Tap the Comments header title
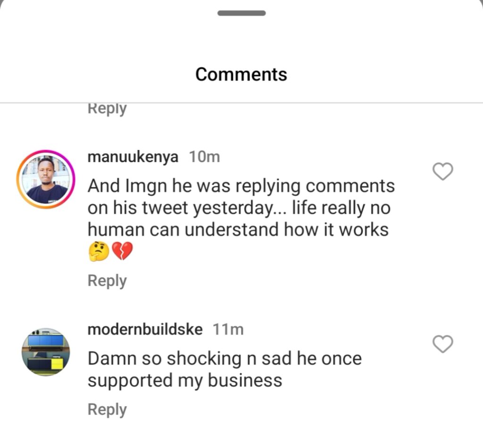483x448 pixels. tap(241, 75)
